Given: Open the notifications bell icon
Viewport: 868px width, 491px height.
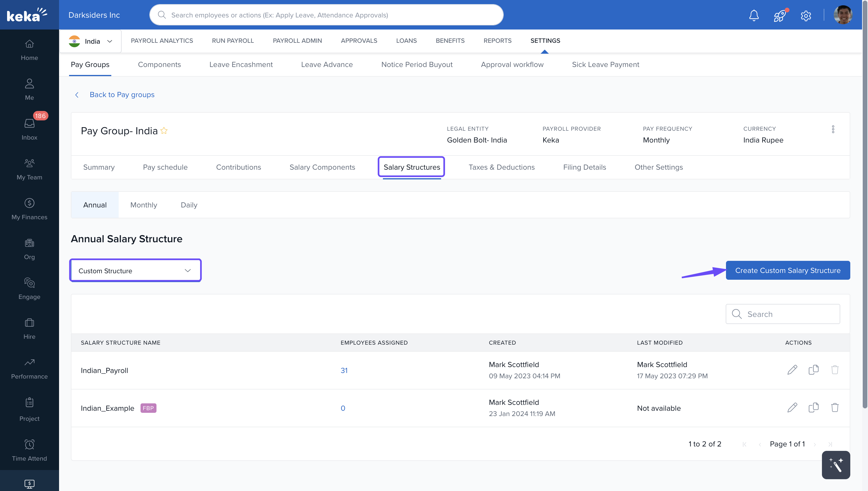Looking at the screenshot, I should coord(754,15).
